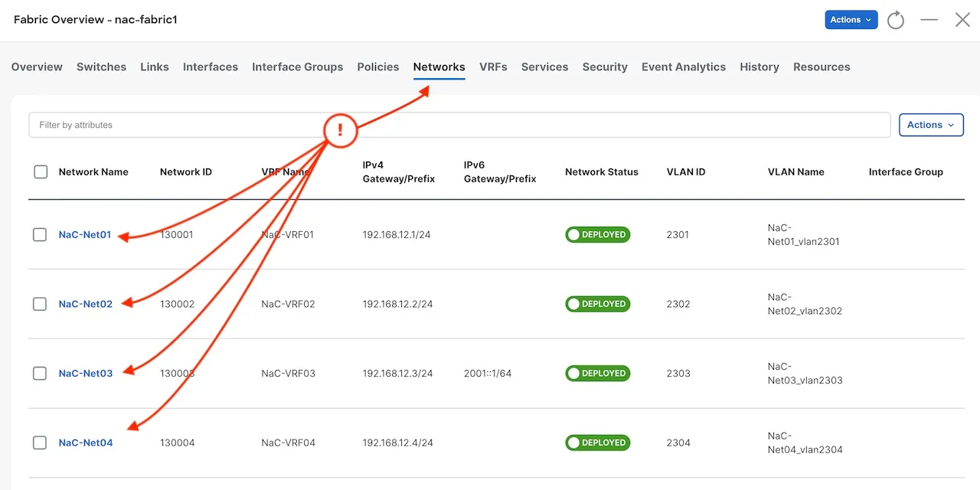Check the select-all checkbox in table header
The width and height of the screenshot is (980, 490).
click(x=41, y=171)
